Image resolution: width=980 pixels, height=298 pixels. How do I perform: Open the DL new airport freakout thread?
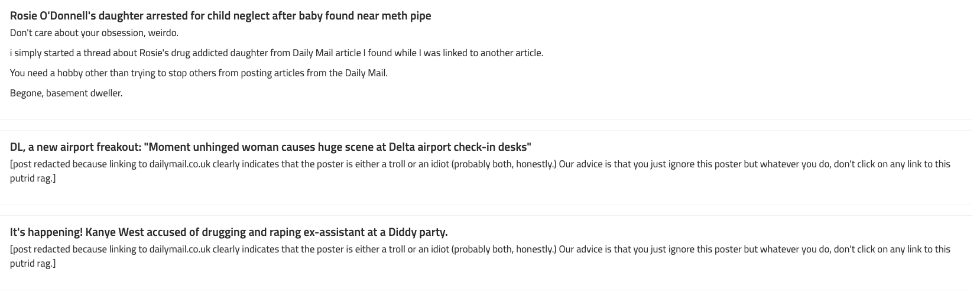click(x=271, y=147)
